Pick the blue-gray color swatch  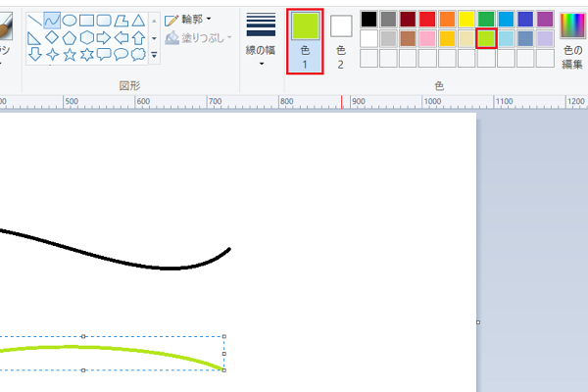pos(525,38)
